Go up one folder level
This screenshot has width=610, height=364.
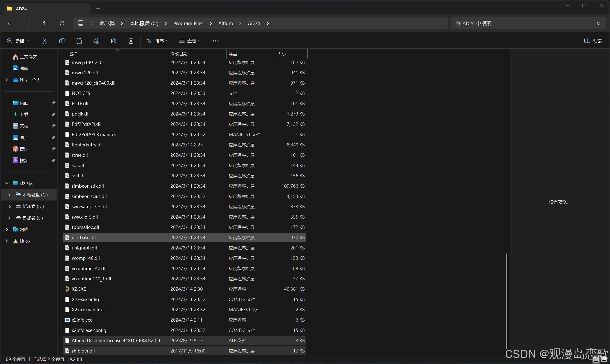click(x=45, y=23)
